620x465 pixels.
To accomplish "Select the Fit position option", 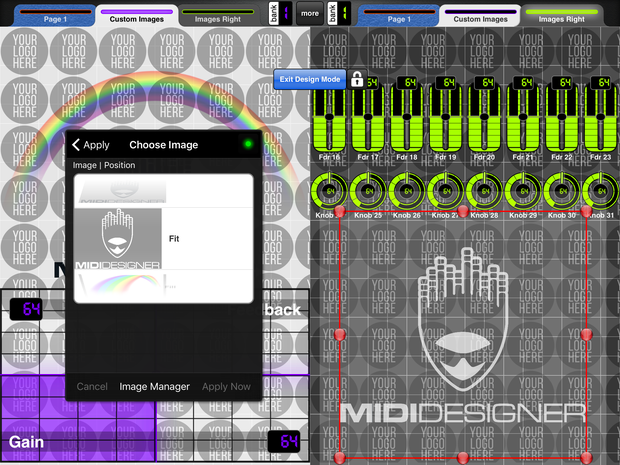I will pos(174,238).
